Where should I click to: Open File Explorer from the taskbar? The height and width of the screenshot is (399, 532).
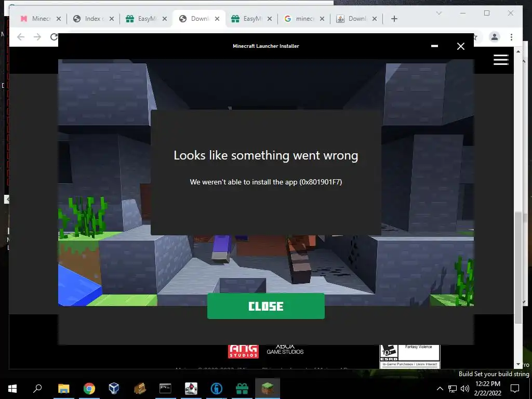(x=63, y=389)
